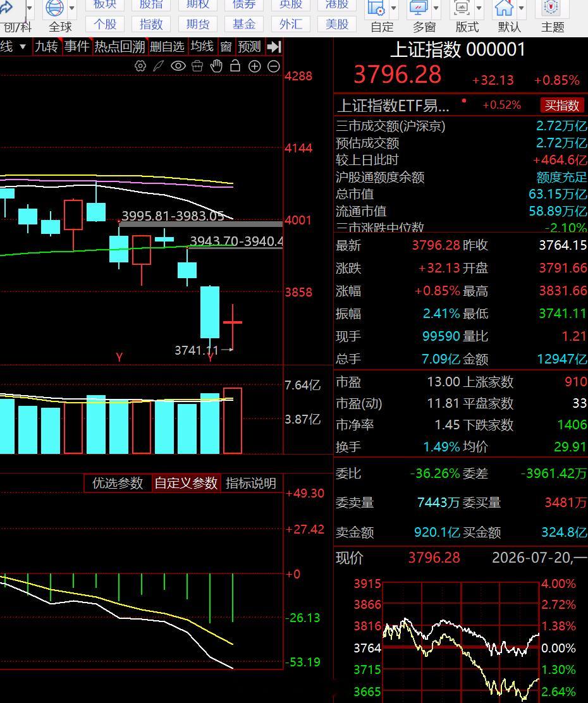
Task: Open the toolbox icon above chart
Action: (197, 66)
